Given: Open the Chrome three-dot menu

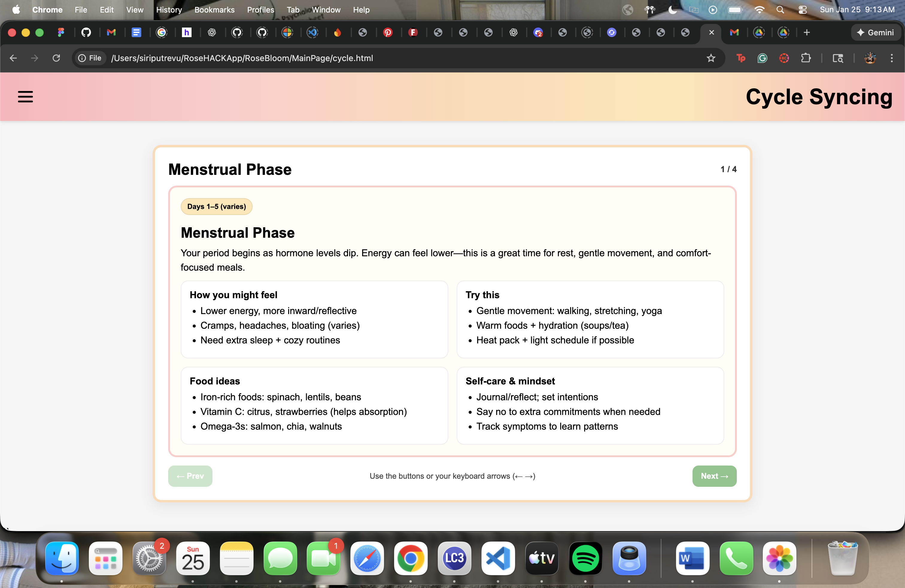Looking at the screenshot, I should pos(891,58).
